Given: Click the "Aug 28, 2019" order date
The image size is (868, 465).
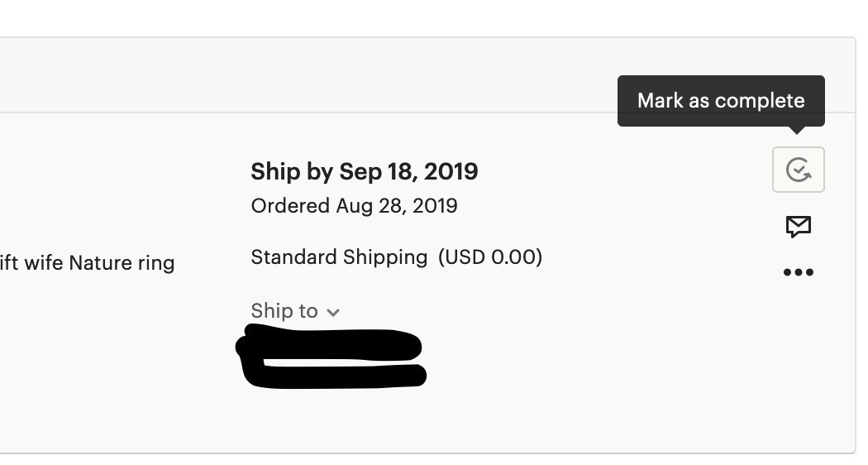Looking at the screenshot, I should tap(396, 205).
